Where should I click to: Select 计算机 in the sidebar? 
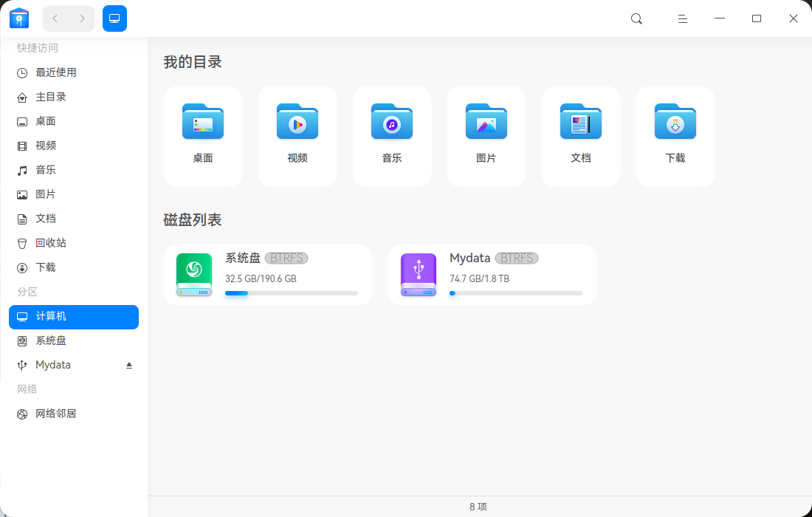click(x=74, y=317)
